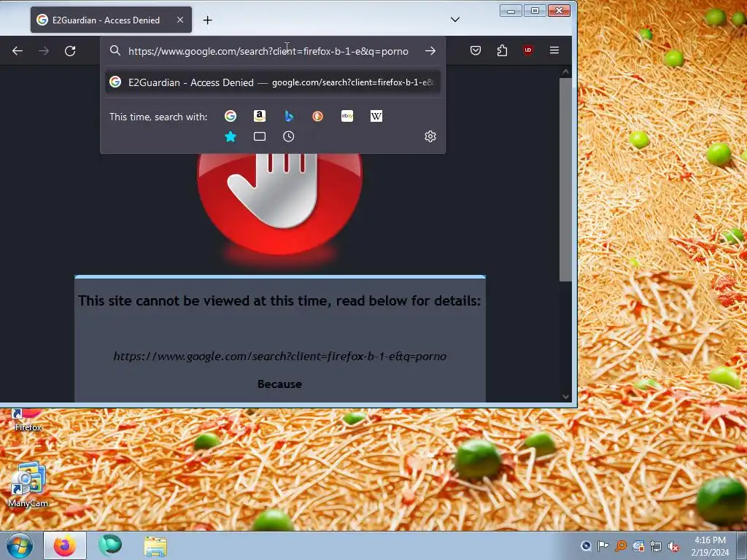Switch to the E2Guardian - Access Denied tab
Image resolution: width=747 pixels, height=560 pixels.
click(x=111, y=20)
